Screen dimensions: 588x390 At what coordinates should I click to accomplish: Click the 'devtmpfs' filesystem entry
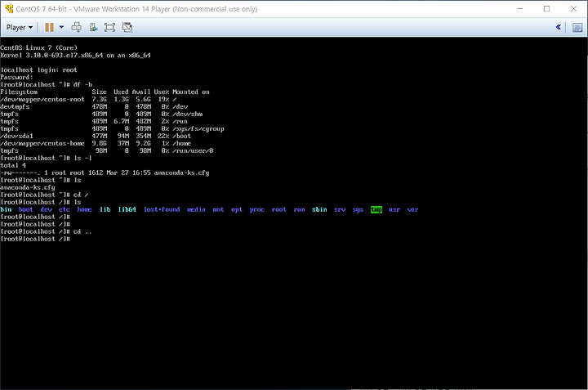tap(15, 106)
